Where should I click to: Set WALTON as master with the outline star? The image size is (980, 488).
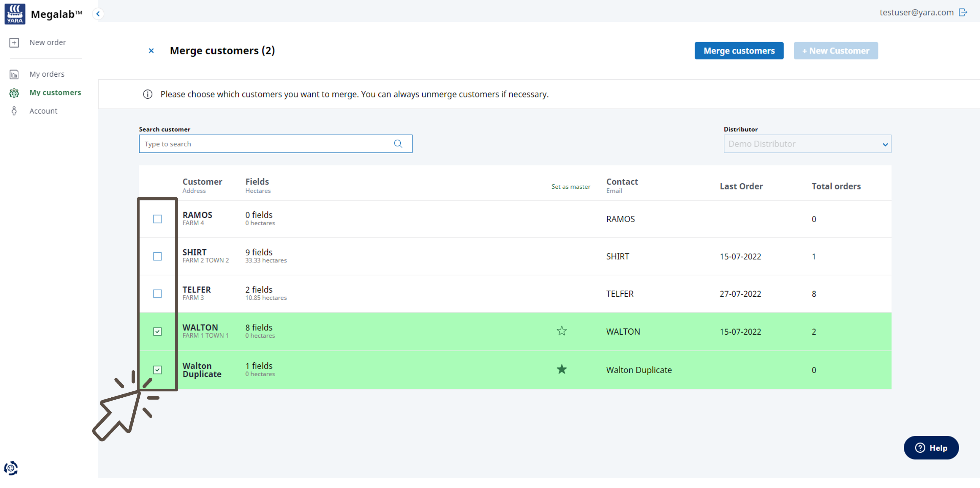pyautogui.click(x=562, y=331)
